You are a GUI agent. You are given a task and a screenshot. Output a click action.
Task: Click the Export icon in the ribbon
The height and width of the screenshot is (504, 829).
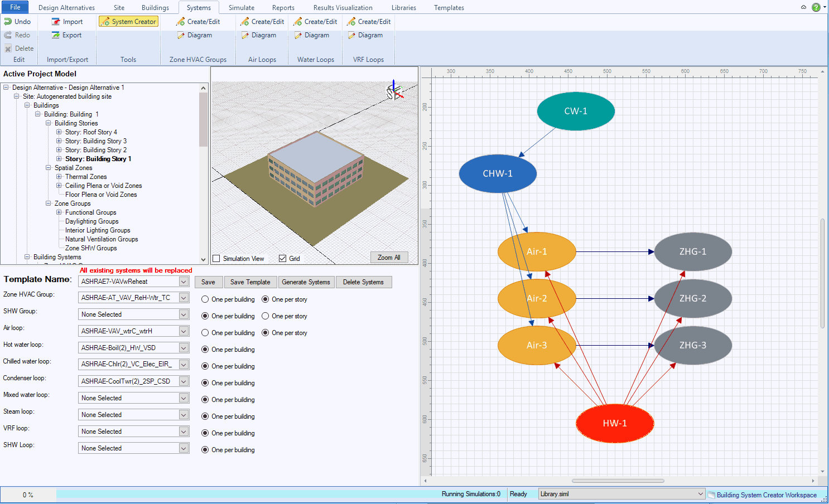pos(56,35)
